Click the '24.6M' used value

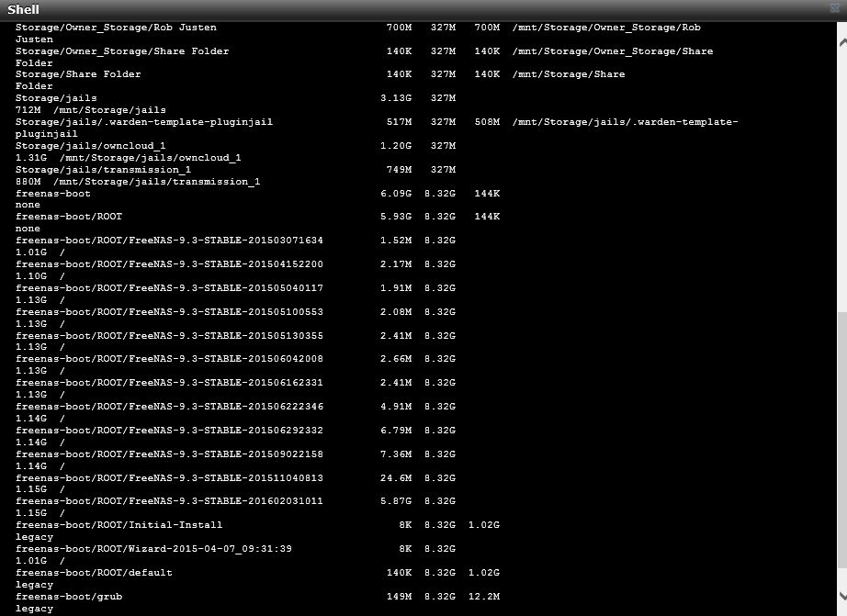(396, 477)
